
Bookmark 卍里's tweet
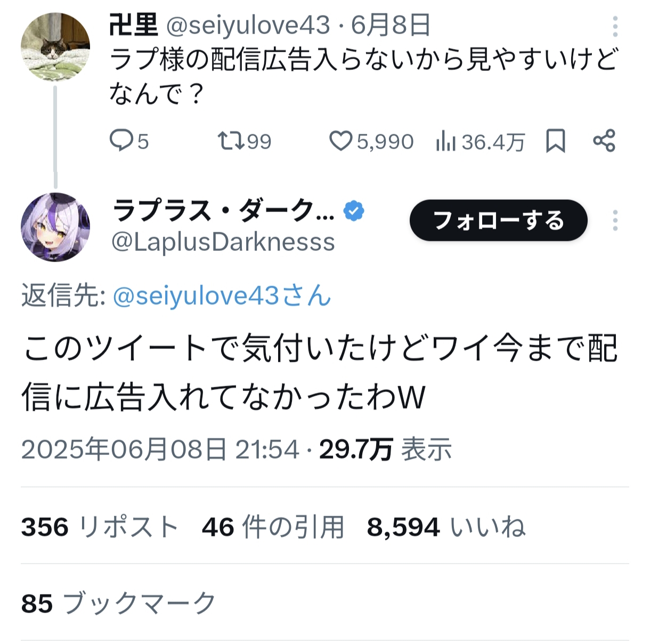[x=555, y=141]
